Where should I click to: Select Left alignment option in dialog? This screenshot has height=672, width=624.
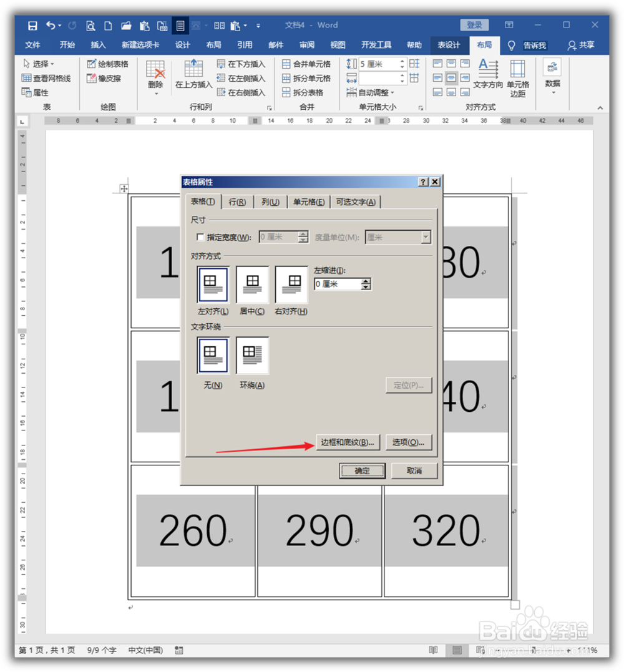213,285
